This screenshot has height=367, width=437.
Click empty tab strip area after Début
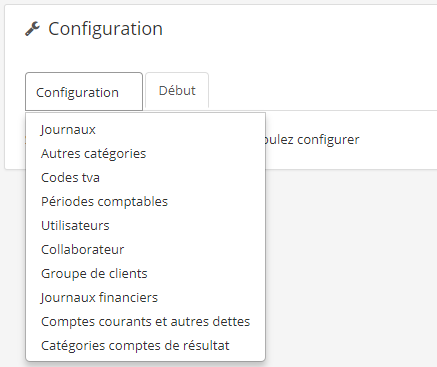click(x=323, y=91)
